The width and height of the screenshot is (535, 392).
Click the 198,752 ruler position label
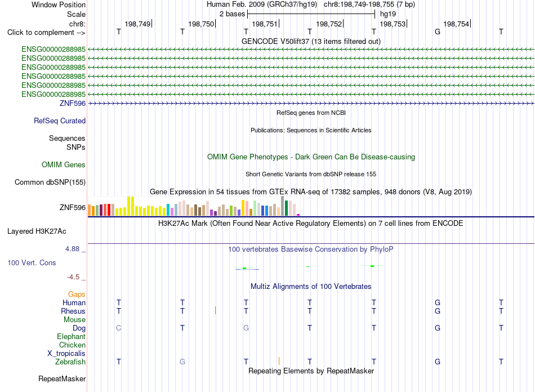point(329,24)
